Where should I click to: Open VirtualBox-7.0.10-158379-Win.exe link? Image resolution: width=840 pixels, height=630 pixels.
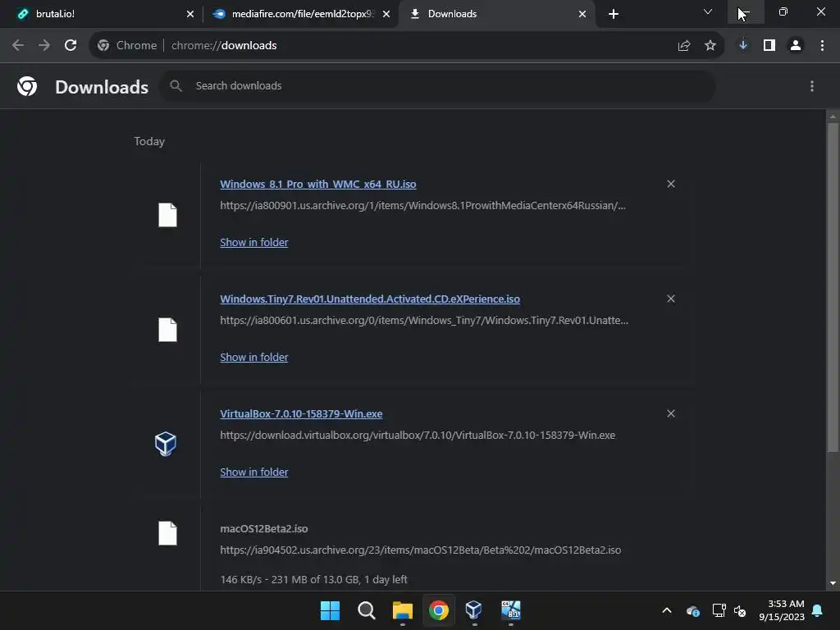point(301,414)
